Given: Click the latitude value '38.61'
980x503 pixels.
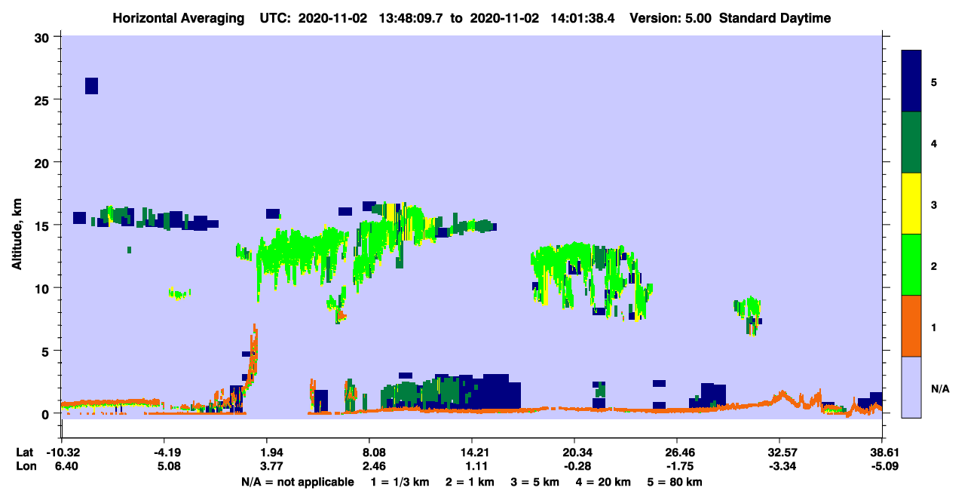Looking at the screenshot, I should click(883, 452).
